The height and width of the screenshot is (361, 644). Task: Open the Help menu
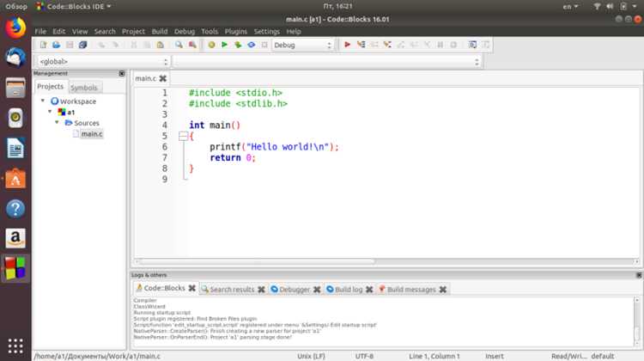tap(294, 31)
